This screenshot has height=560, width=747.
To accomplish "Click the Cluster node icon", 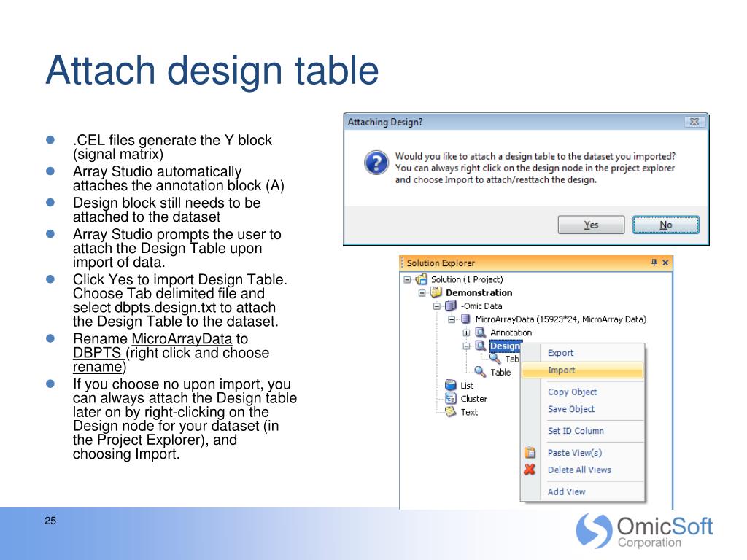I will coord(451,399).
